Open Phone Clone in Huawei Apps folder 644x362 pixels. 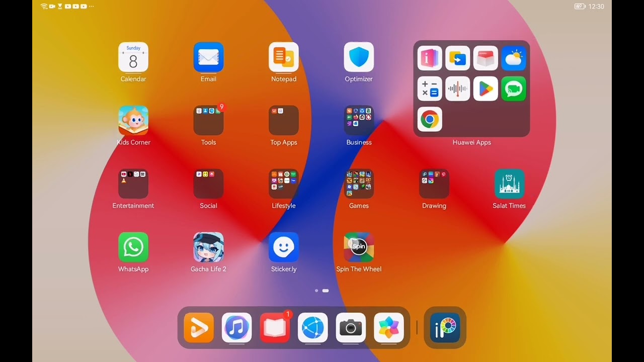click(458, 58)
